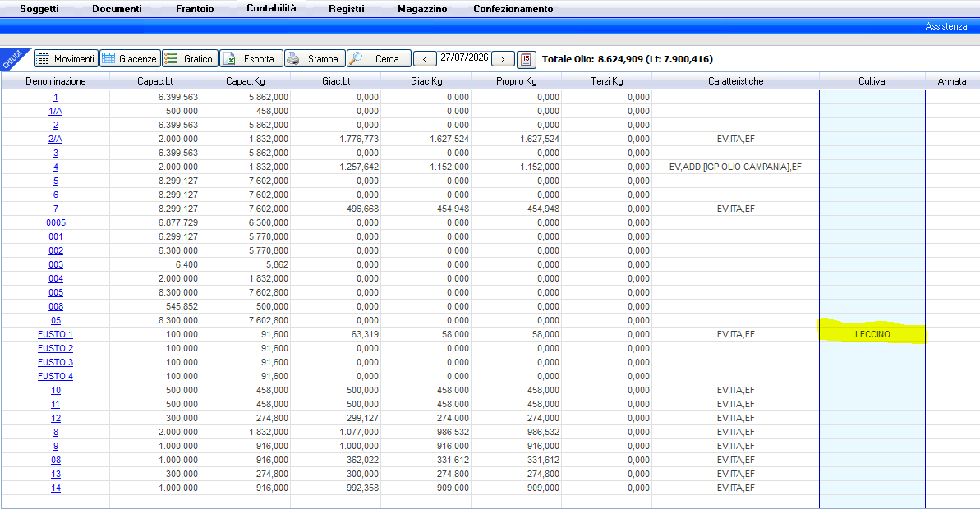Click the date field 27/07/2026
The image size is (980, 509).
[x=464, y=57]
